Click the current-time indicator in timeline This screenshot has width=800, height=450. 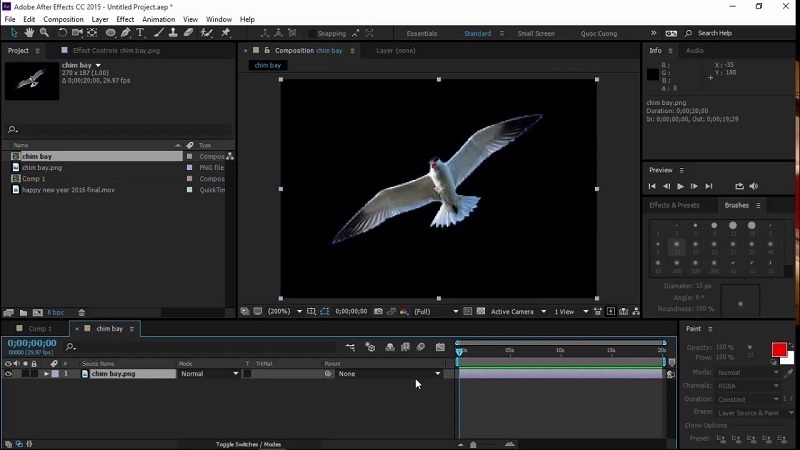(x=459, y=351)
